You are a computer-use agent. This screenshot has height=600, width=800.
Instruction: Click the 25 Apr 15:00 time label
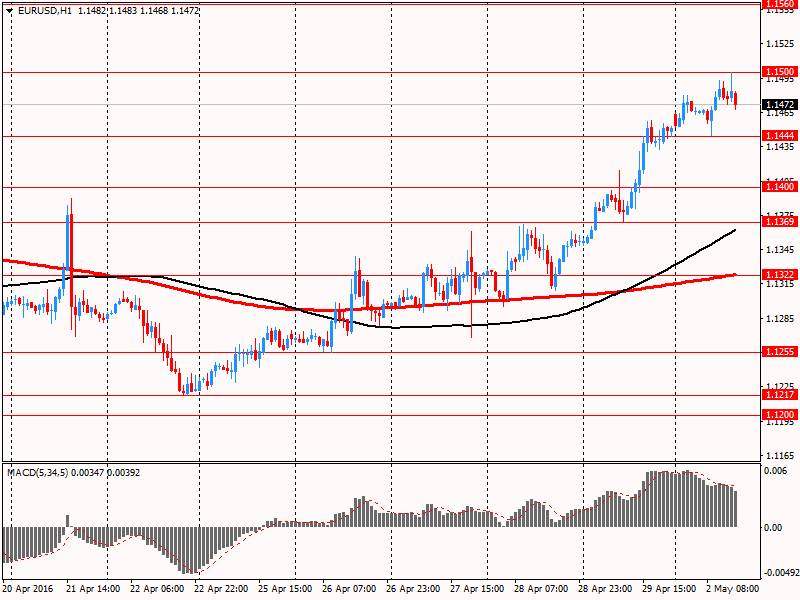285,589
